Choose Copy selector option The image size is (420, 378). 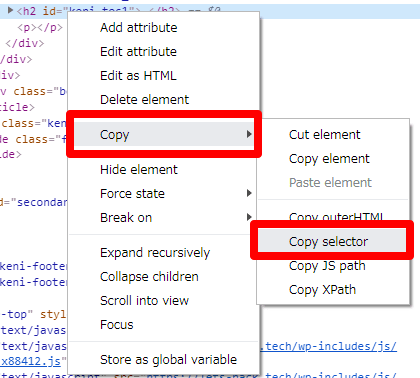(332, 241)
